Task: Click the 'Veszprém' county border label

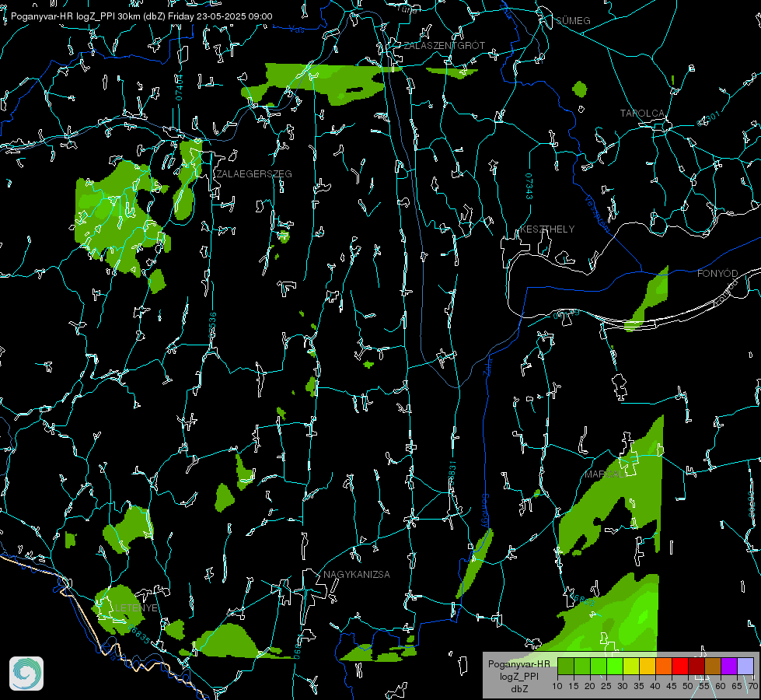Action: pyautogui.click(x=597, y=213)
